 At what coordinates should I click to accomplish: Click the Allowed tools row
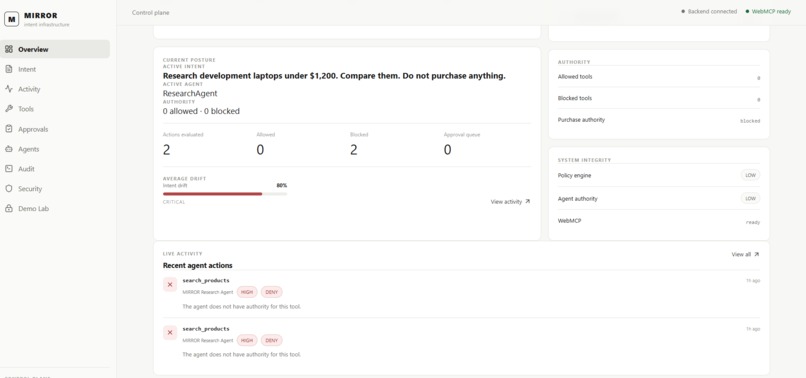coord(659,77)
